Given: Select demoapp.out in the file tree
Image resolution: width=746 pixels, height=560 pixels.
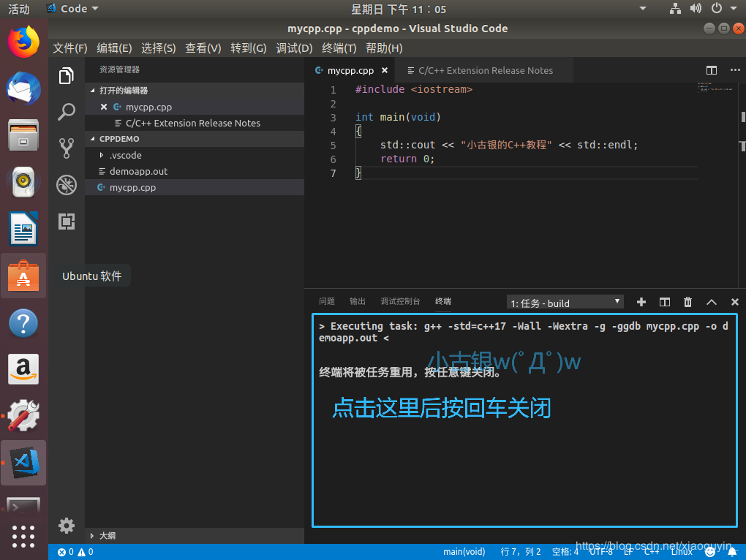Looking at the screenshot, I should click(x=195, y=171).
